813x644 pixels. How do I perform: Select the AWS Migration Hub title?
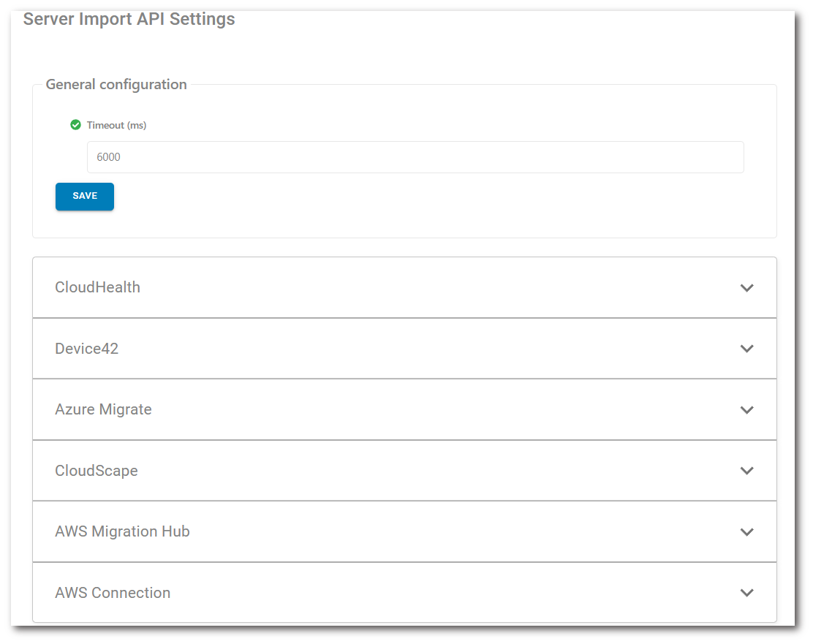[122, 531]
